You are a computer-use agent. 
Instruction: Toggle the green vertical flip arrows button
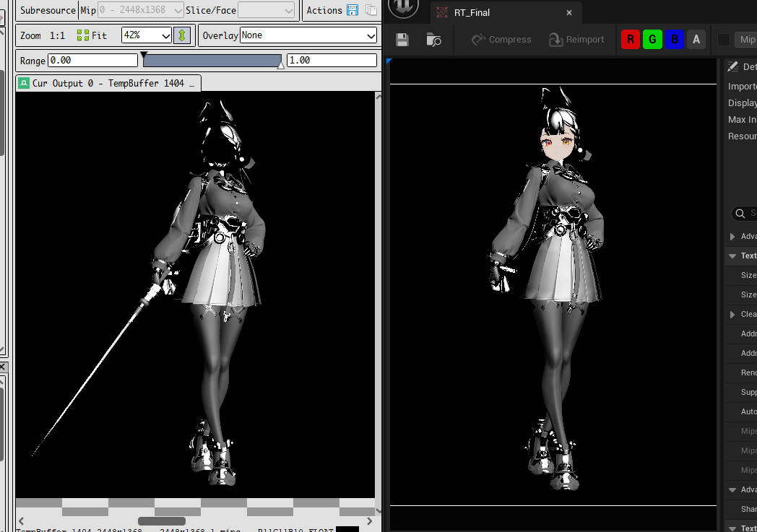(x=182, y=35)
